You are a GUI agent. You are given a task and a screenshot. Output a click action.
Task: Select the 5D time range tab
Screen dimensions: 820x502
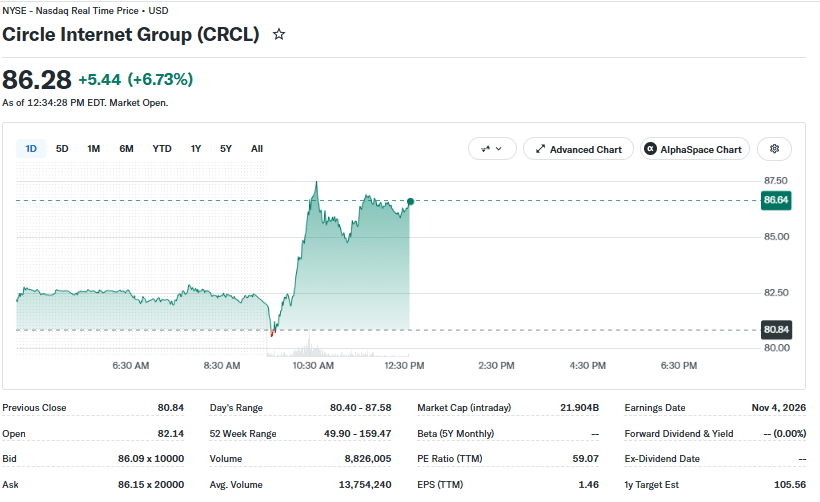point(62,149)
